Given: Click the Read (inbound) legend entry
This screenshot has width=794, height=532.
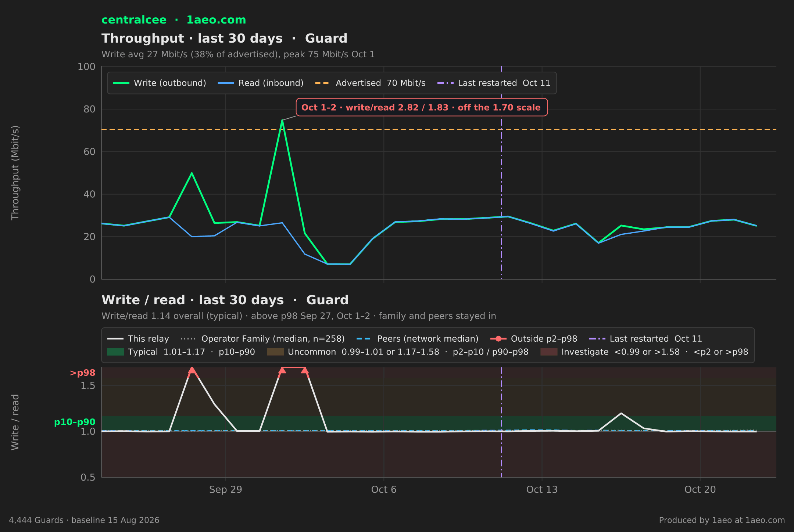Looking at the screenshot, I should point(261,83).
